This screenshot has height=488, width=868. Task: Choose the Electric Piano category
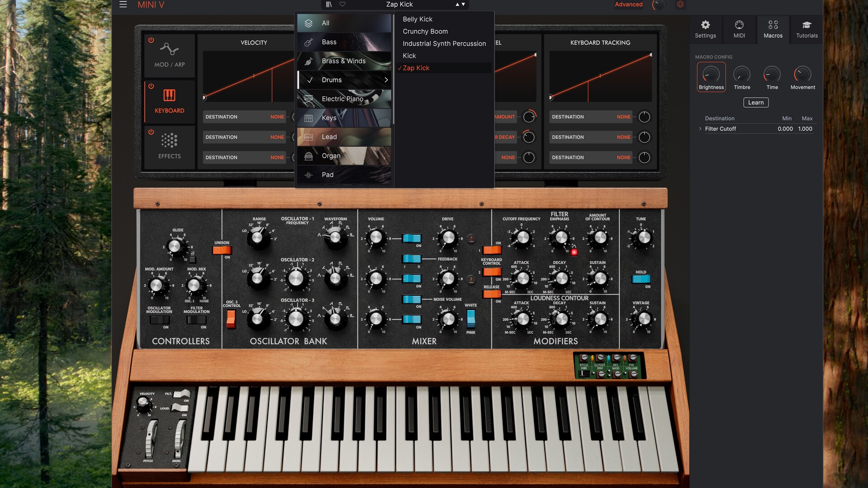tap(344, 99)
